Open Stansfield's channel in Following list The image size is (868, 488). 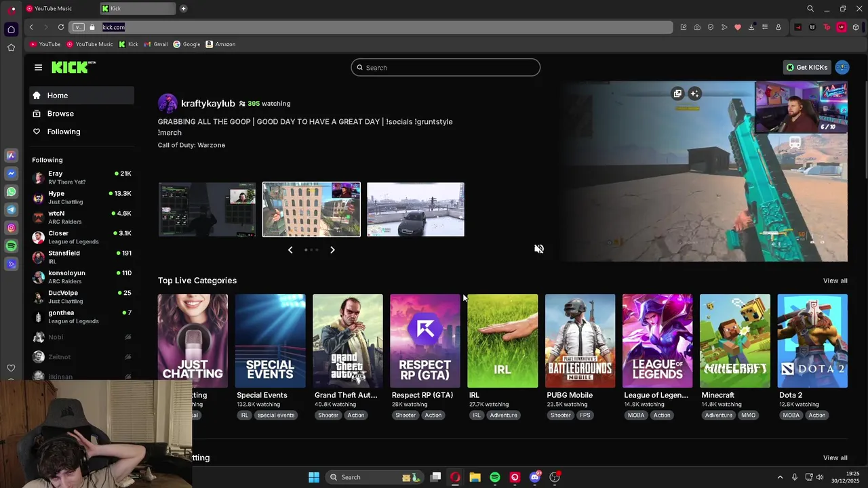click(81, 257)
